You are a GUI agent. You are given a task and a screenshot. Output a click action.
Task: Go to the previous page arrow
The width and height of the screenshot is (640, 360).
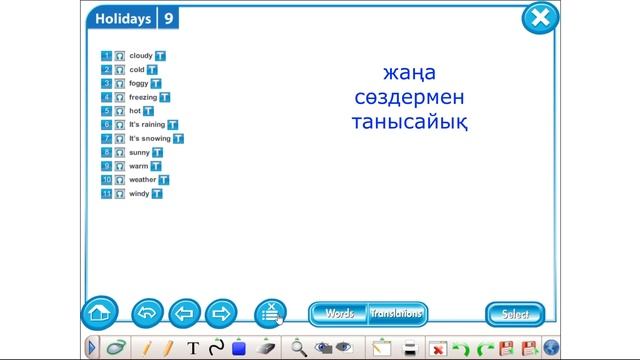[x=184, y=313]
